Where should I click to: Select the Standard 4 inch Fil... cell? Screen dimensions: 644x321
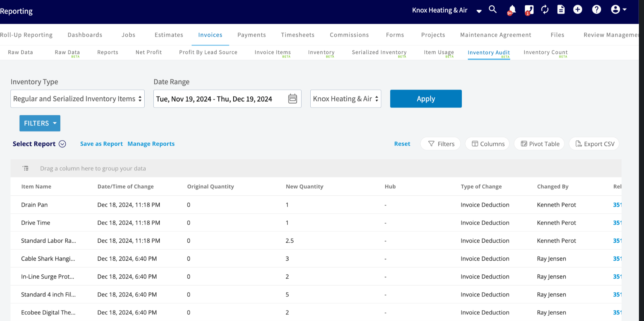click(48, 294)
